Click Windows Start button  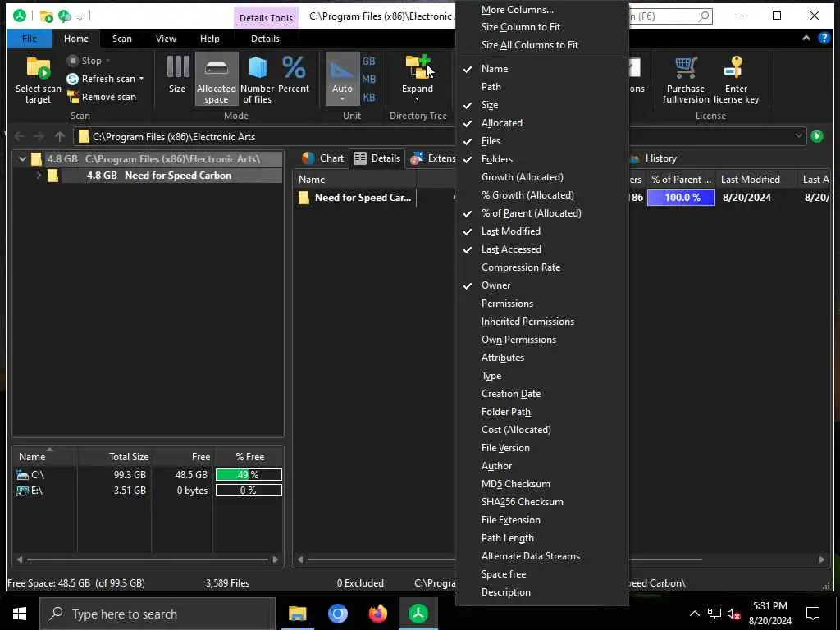pyautogui.click(x=20, y=614)
